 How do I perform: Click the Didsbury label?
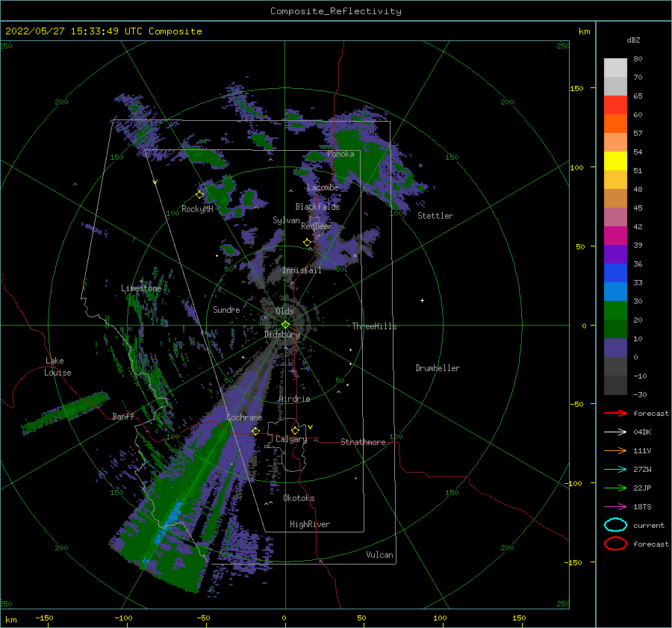[282, 335]
